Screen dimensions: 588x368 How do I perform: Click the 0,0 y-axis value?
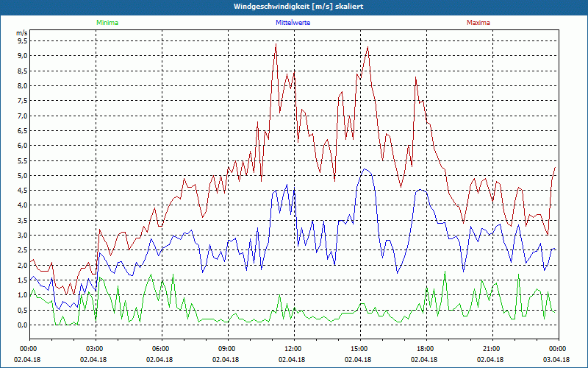[24, 325]
